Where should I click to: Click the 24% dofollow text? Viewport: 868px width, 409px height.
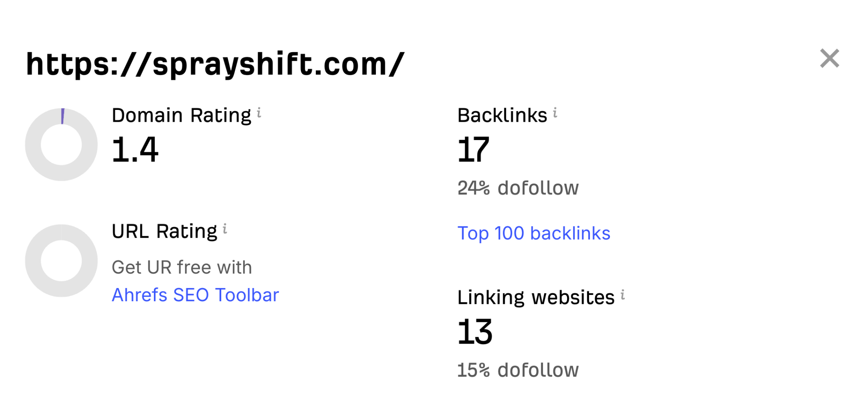(x=517, y=188)
